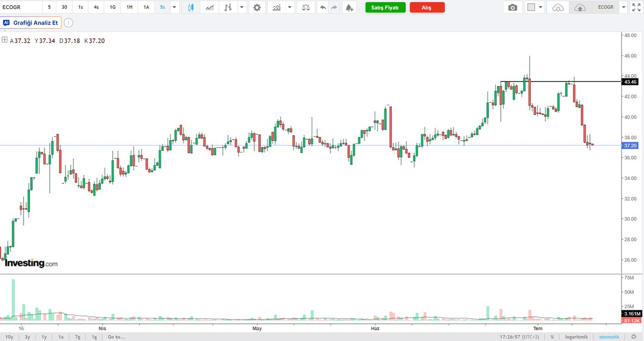Select active 5s interval
Screen dimensions: 644x341
[x=163, y=8]
